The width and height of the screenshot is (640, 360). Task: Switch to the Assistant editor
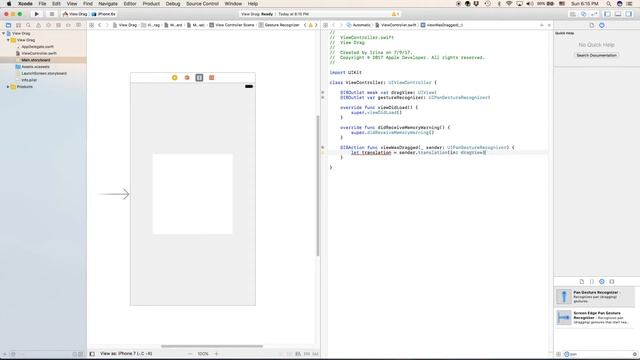coord(584,14)
